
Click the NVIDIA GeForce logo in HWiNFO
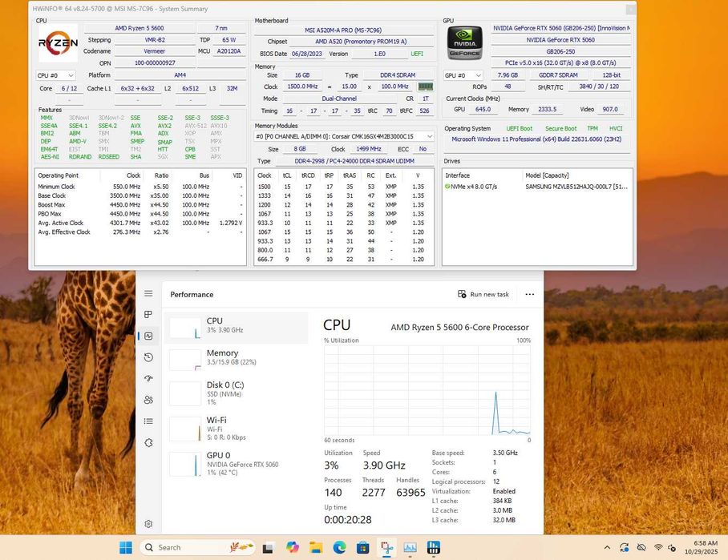465,42
